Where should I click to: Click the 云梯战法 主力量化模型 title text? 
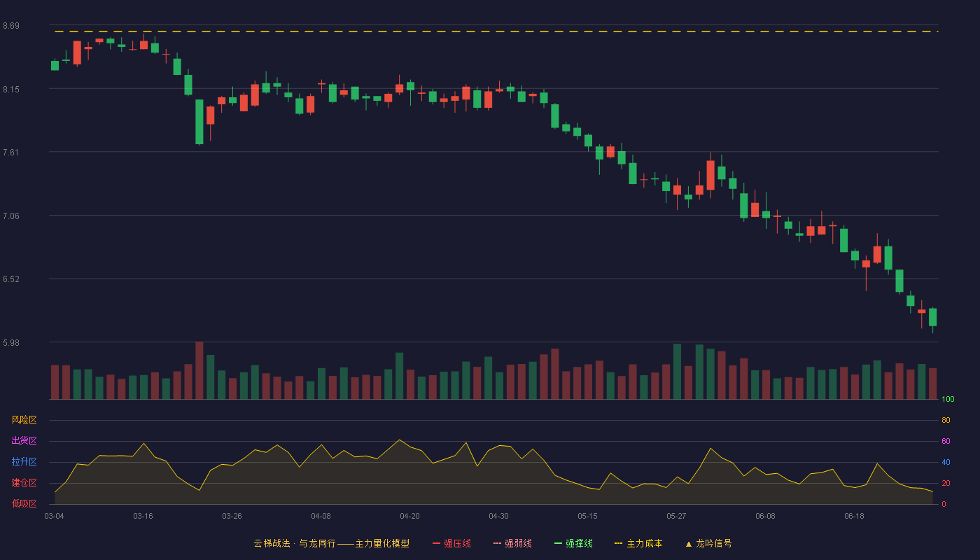click(331, 543)
